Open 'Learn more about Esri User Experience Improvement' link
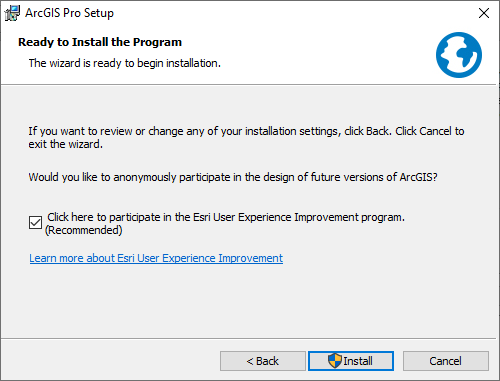 coord(156,258)
